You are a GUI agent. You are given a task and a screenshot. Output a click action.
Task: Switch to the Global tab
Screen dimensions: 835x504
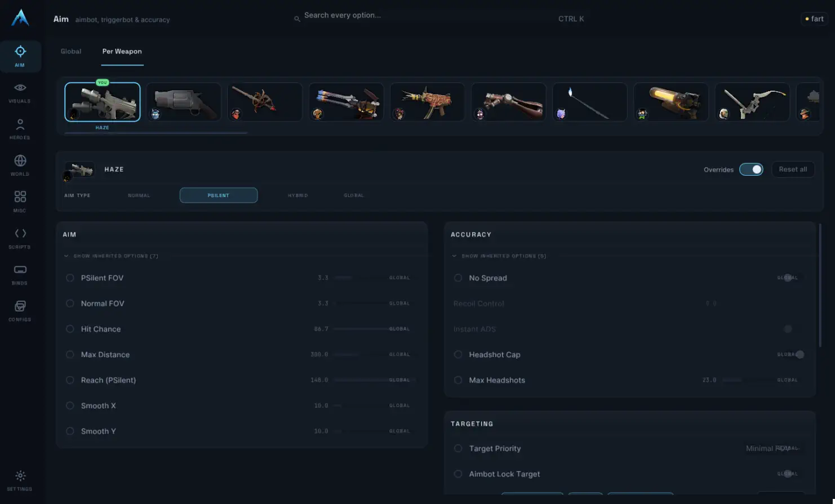[x=71, y=51]
